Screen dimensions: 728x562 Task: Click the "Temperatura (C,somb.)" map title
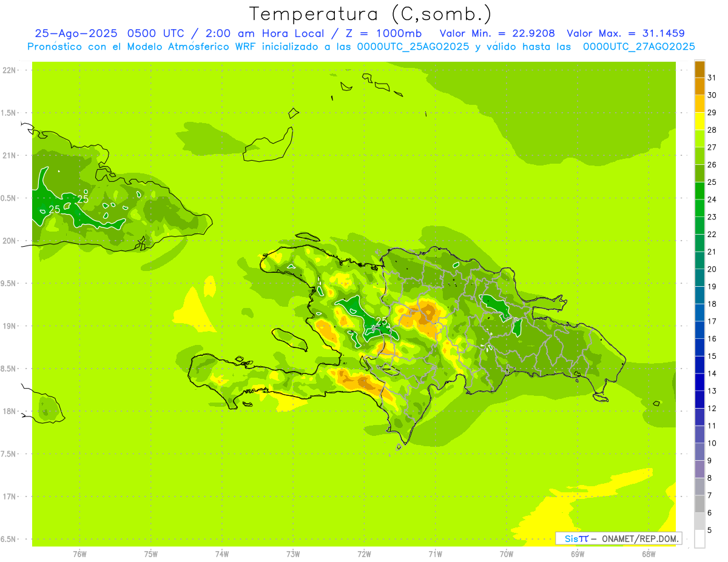[x=371, y=14]
